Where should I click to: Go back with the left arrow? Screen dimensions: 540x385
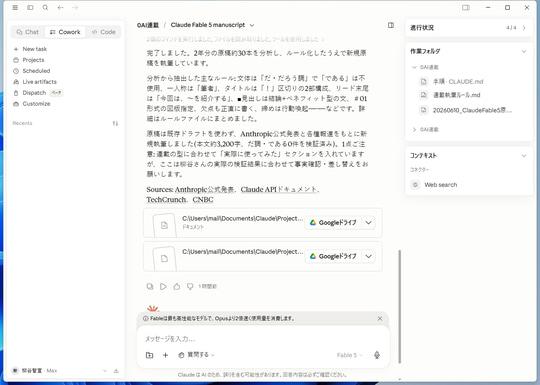click(x=60, y=7)
